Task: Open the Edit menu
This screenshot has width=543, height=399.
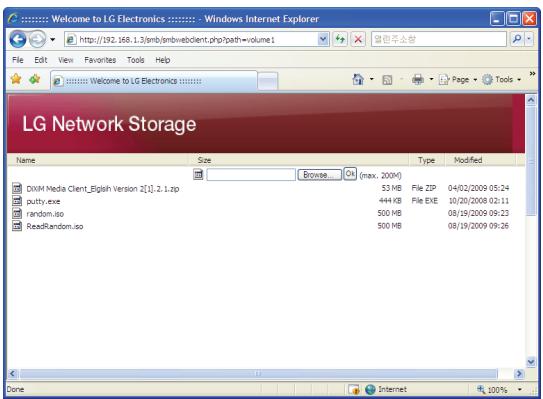Action: pos(41,60)
